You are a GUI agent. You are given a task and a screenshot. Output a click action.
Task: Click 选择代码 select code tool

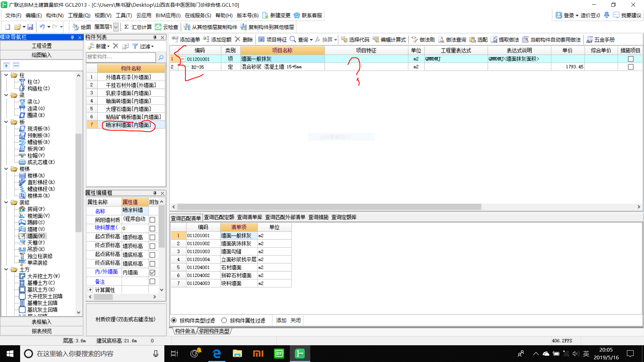(355, 40)
